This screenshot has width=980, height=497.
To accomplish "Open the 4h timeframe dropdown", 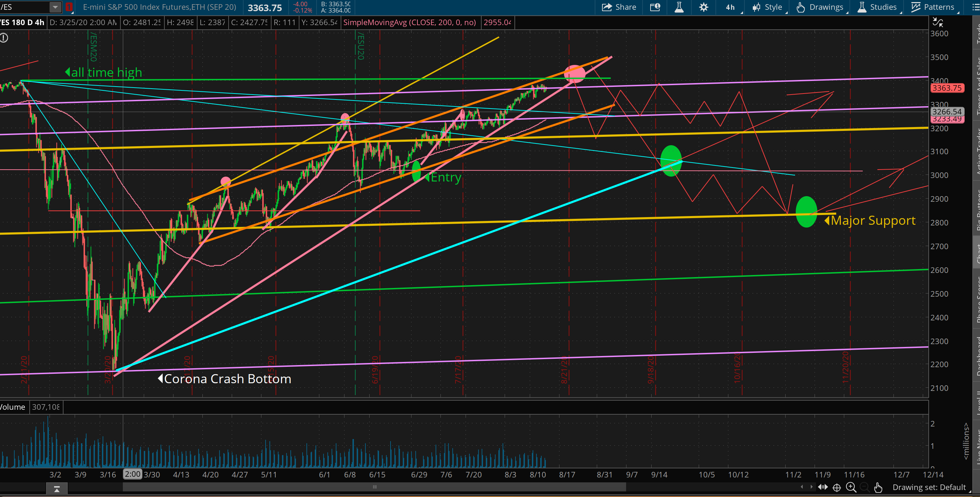I will (x=731, y=7).
